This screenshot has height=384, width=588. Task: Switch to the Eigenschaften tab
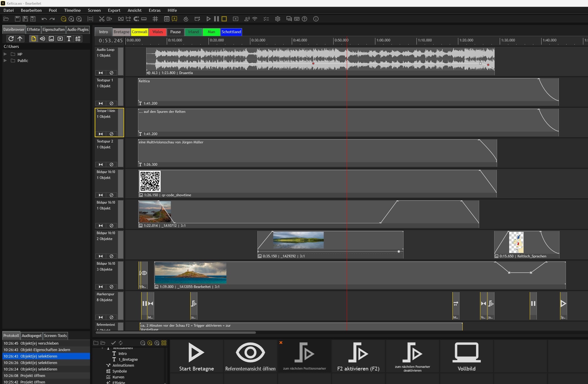click(x=54, y=29)
